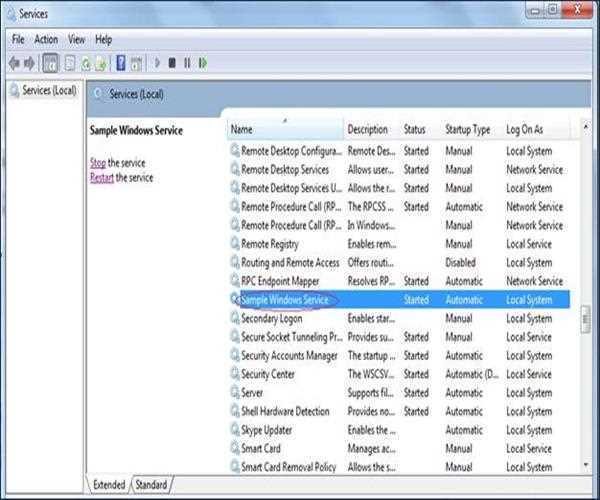Click the Export List toolbar icon
This screenshot has width=600, height=500.
[101, 64]
